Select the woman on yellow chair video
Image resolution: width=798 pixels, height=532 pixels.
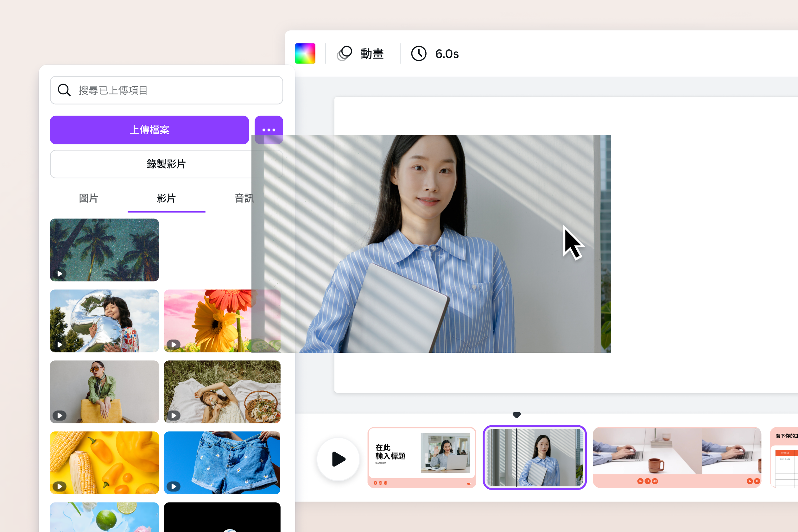(104, 392)
